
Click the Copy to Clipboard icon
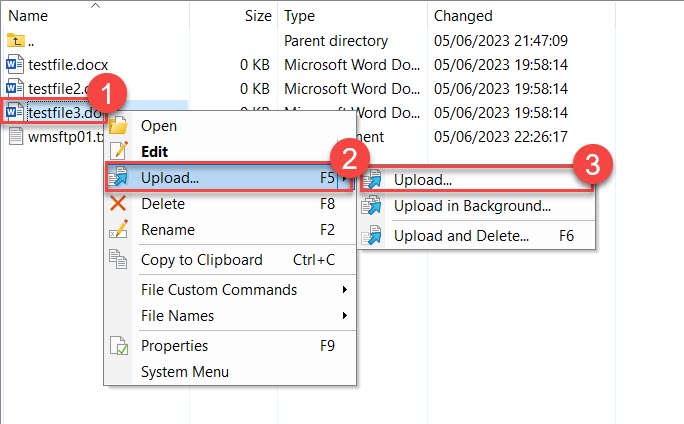[118, 260]
